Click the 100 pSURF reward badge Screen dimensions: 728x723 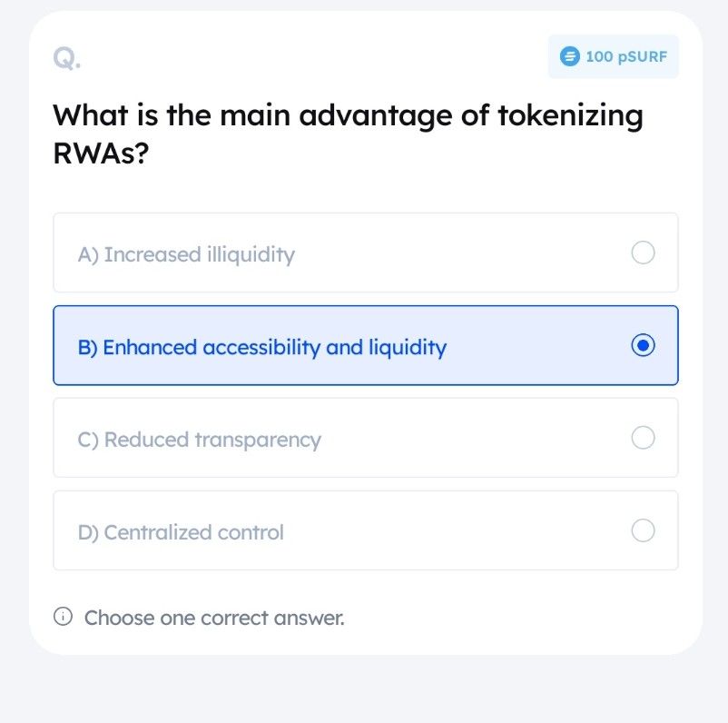613,56
